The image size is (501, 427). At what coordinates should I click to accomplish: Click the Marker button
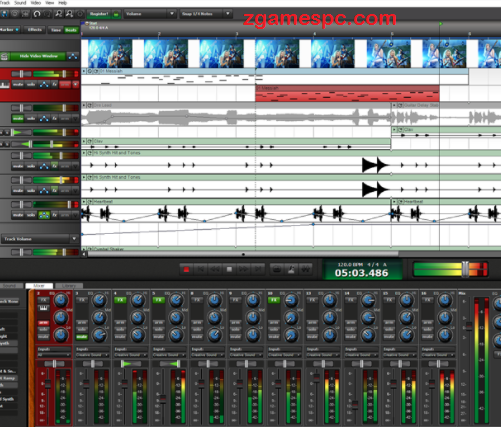click(x=10, y=30)
